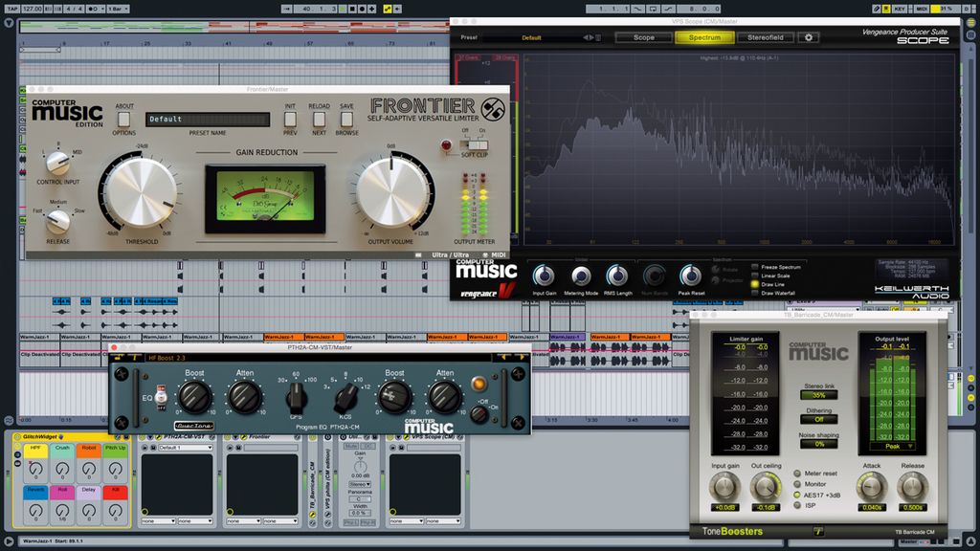Open the VPS Scope settings gear
Viewport: 980px width, 551px height.
pos(808,36)
